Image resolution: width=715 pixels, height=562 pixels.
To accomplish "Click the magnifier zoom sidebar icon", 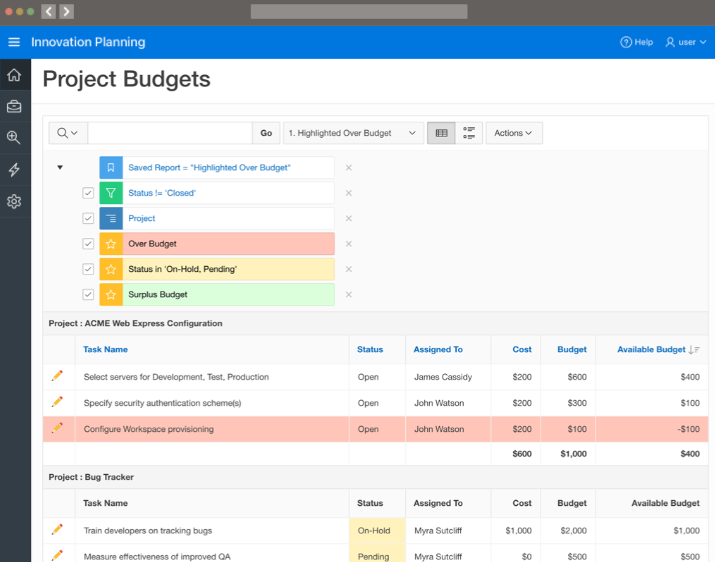I will coord(14,137).
